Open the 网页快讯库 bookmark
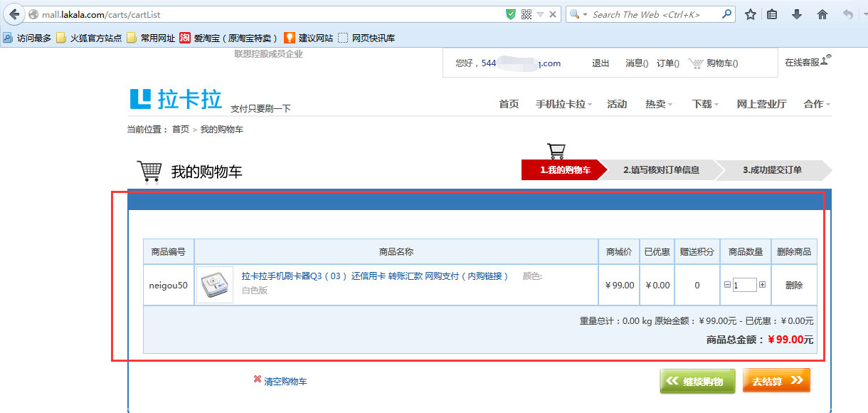This screenshot has width=868, height=413. [366, 38]
